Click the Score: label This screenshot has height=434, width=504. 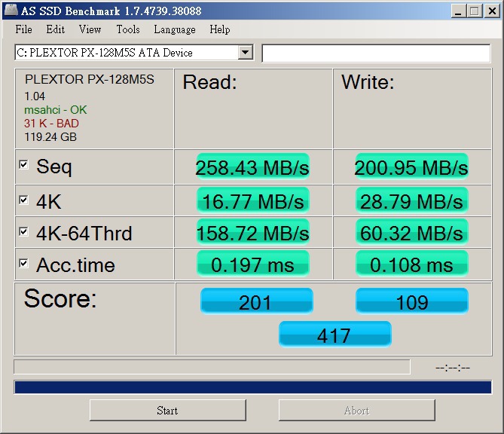pyautogui.click(x=60, y=298)
